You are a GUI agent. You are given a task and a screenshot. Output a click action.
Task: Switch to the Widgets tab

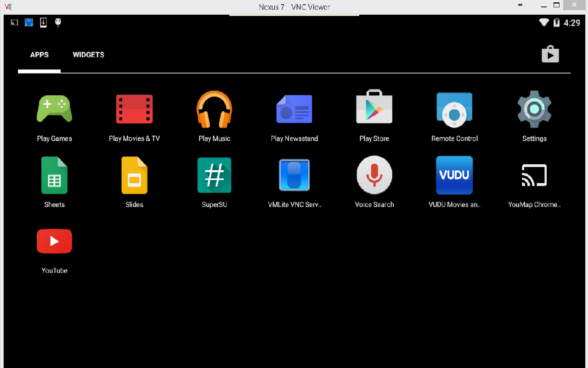tap(88, 55)
